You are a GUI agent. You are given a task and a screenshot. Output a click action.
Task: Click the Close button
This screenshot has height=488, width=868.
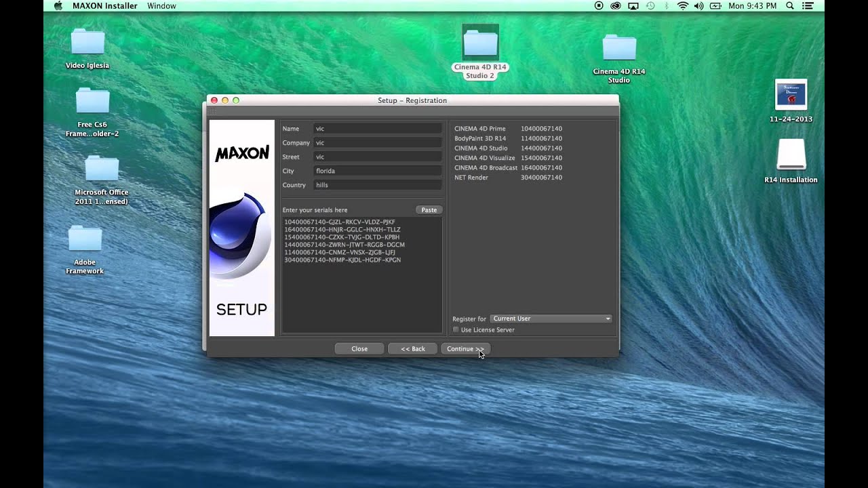(359, 349)
